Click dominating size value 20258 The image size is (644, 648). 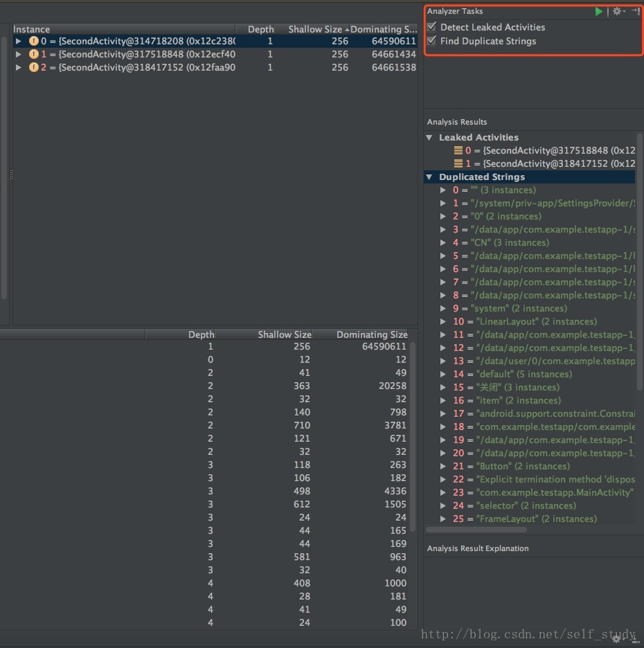393,386
